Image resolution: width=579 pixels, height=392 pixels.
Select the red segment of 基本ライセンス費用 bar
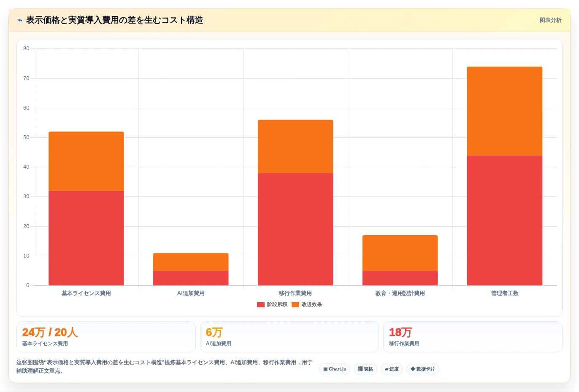pos(86,238)
